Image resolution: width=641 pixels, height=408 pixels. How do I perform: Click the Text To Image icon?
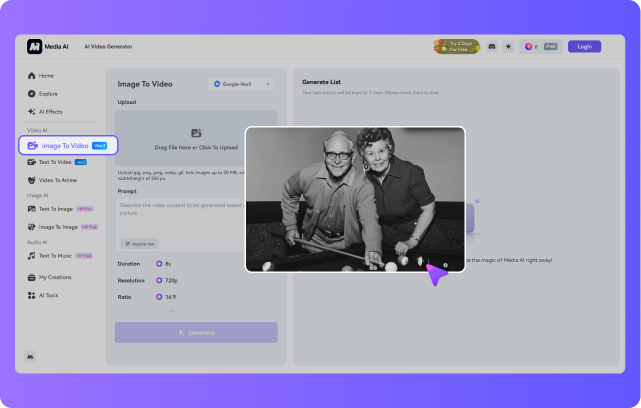[31, 209]
